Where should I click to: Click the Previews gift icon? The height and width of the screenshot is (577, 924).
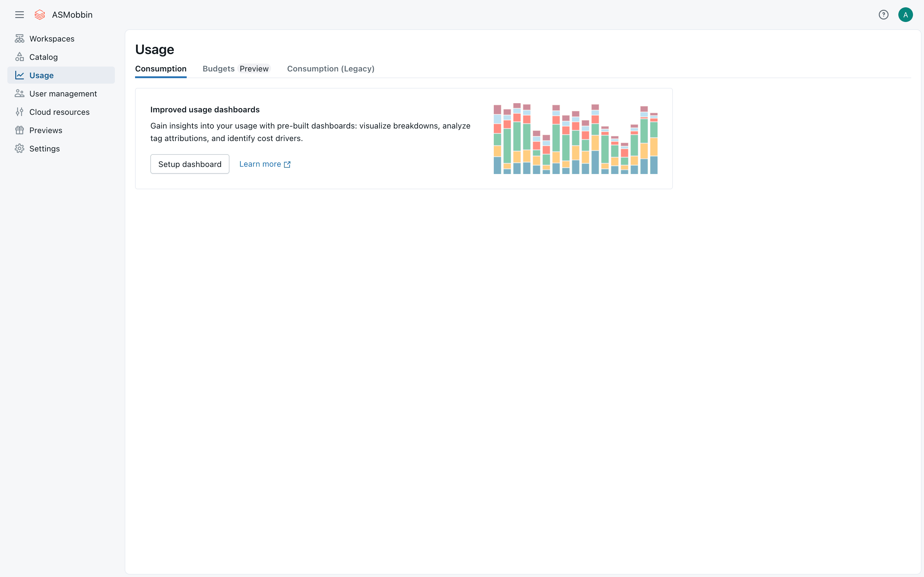point(20,130)
